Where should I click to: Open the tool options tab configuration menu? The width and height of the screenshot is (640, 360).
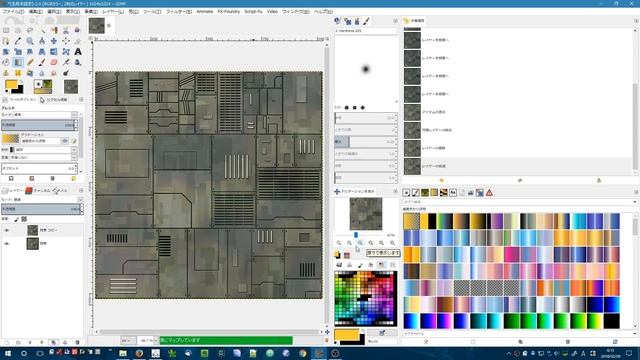point(81,100)
